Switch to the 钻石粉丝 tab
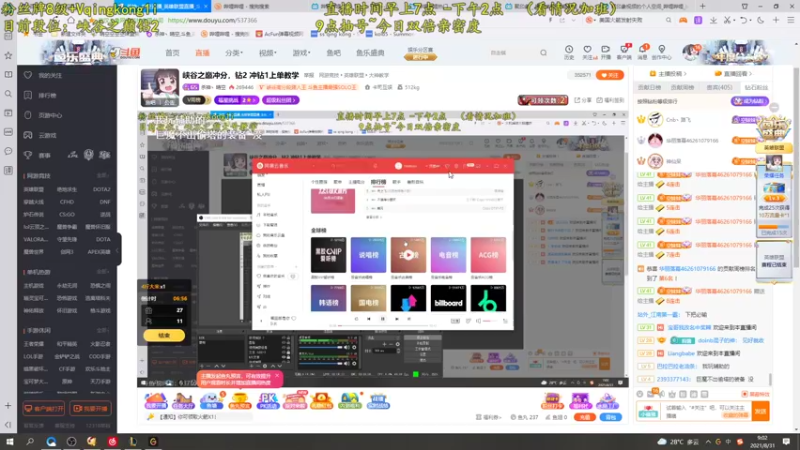The width and height of the screenshot is (800, 450). [x=756, y=88]
